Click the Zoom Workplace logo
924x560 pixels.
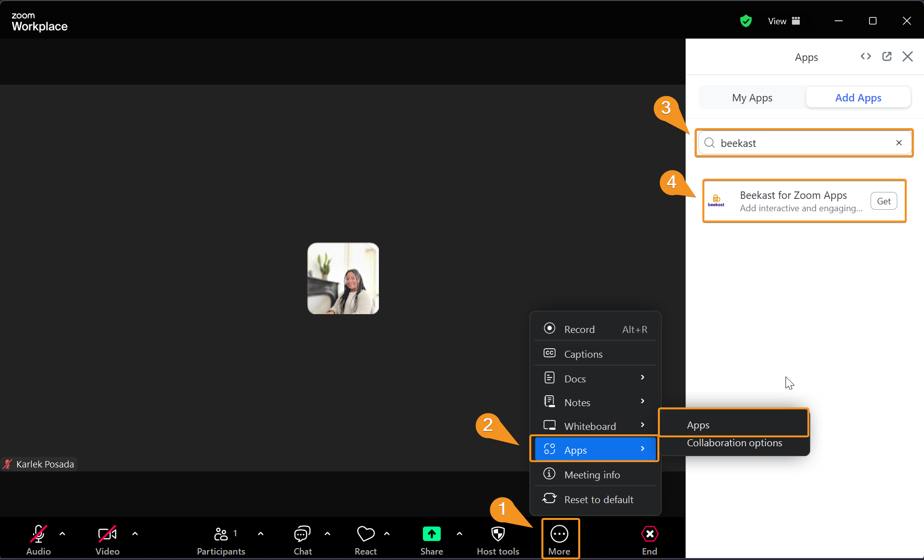click(40, 22)
